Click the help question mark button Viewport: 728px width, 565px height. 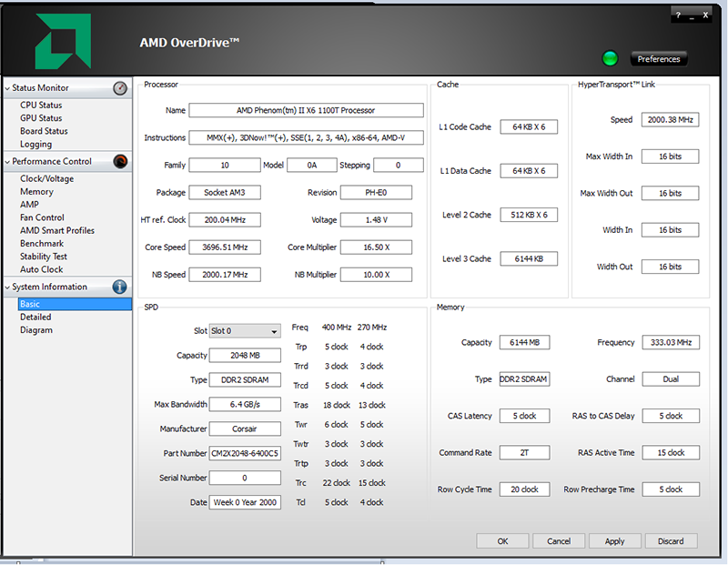(x=678, y=15)
